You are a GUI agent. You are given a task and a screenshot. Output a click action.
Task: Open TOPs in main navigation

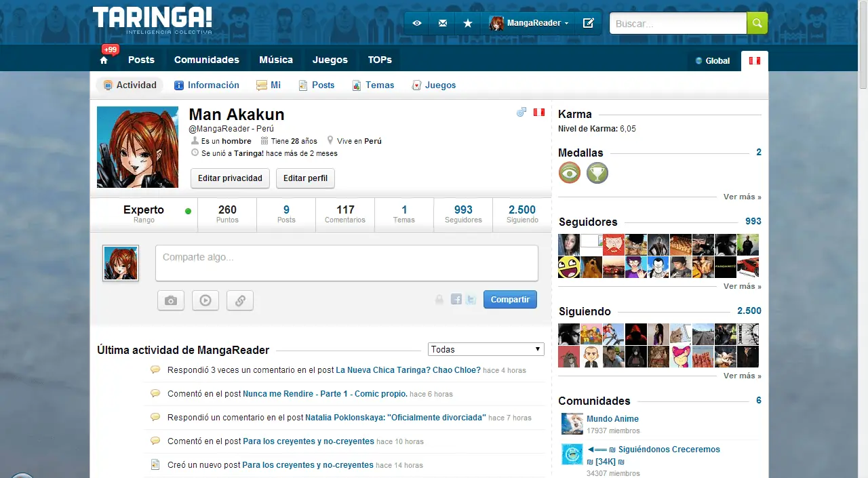point(380,60)
